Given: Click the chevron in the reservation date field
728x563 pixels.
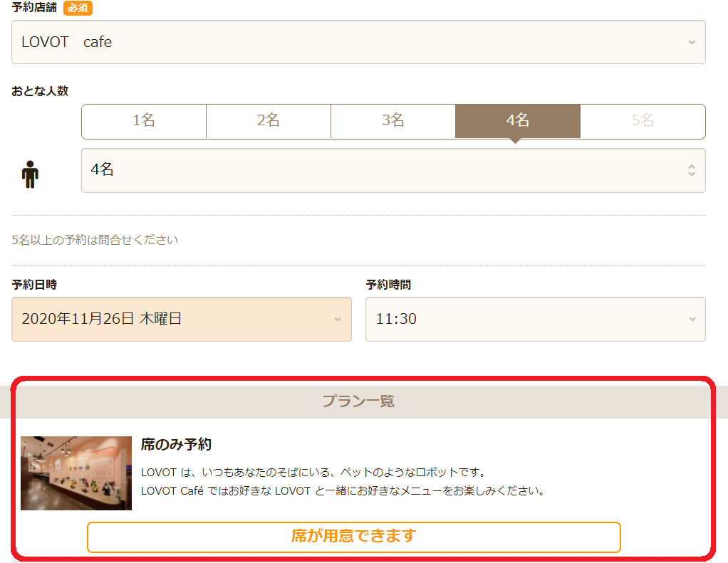Looking at the screenshot, I should click(x=338, y=319).
